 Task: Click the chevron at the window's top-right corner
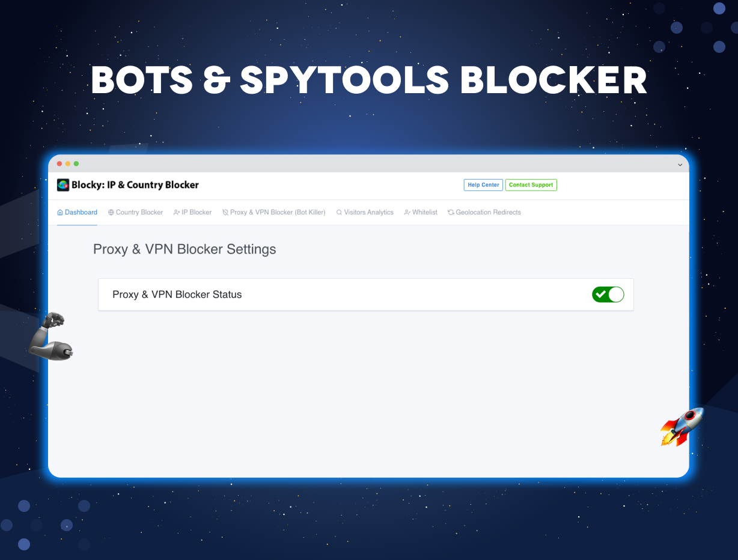(680, 165)
